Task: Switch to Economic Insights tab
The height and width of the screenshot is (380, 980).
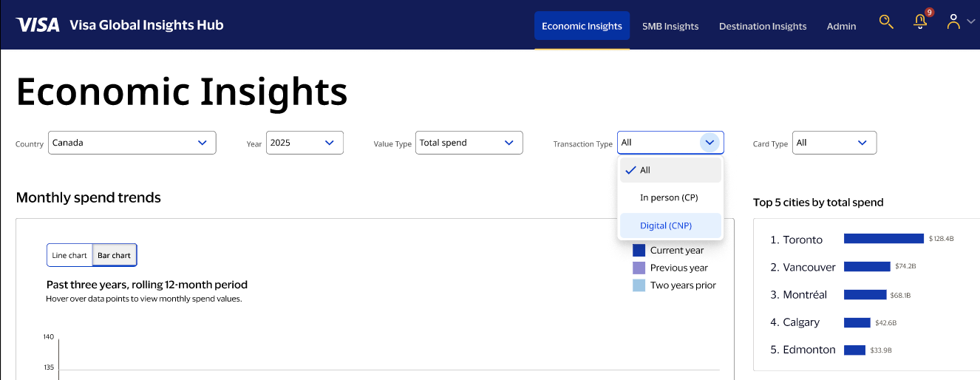Action: pos(582,26)
